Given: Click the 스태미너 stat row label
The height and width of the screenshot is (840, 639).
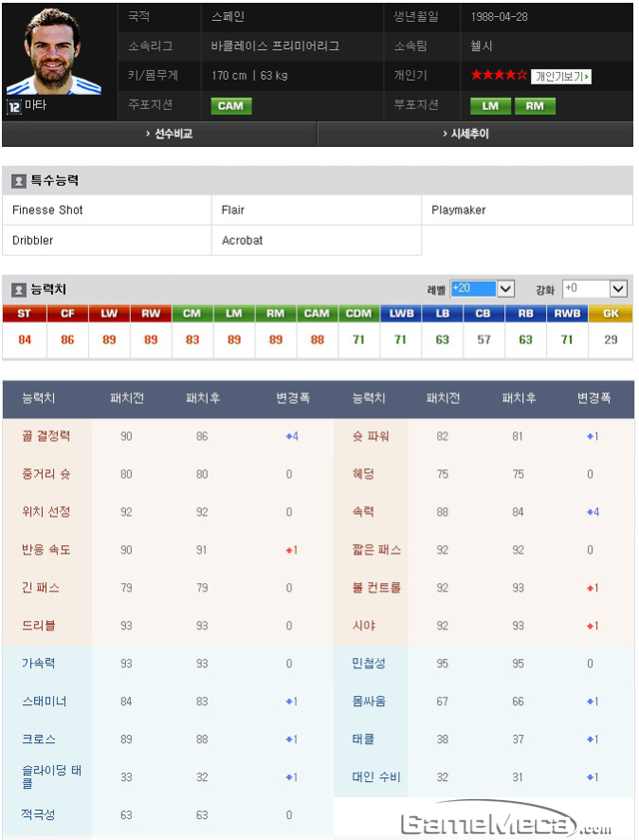Looking at the screenshot, I should 44,701.
